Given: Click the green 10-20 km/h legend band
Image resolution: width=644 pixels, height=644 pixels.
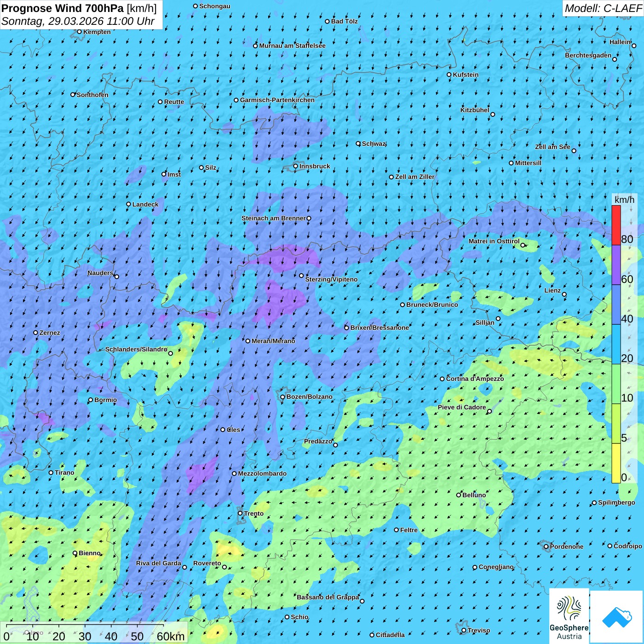Looking at the screenshot, I should [x=616, y=384].
